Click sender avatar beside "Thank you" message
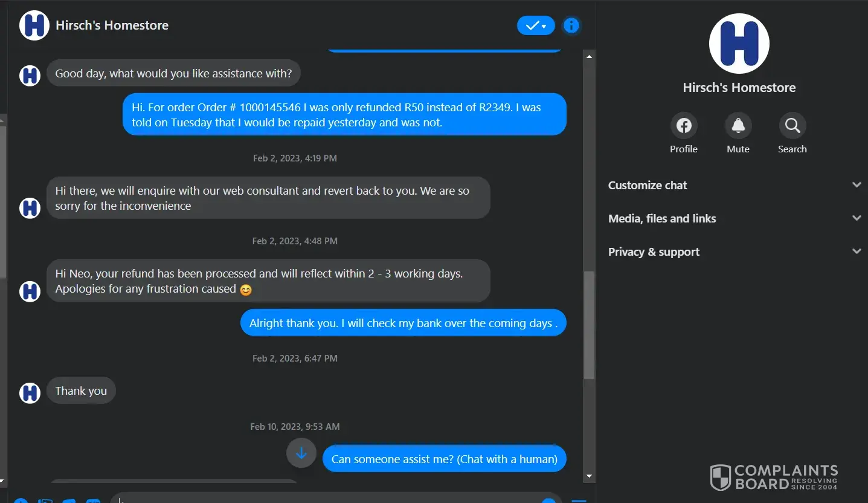Screen dimensions: 868x503 pyautogui.click(x=30, y=392)
